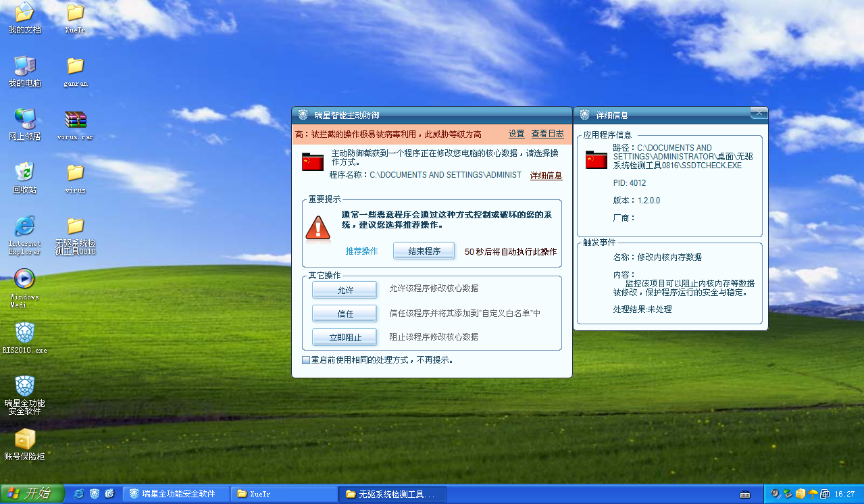Viewport: 864px width, 504px height.
Task: Click 信任 button
Action: pyautogui.click(x=345, y=313)
